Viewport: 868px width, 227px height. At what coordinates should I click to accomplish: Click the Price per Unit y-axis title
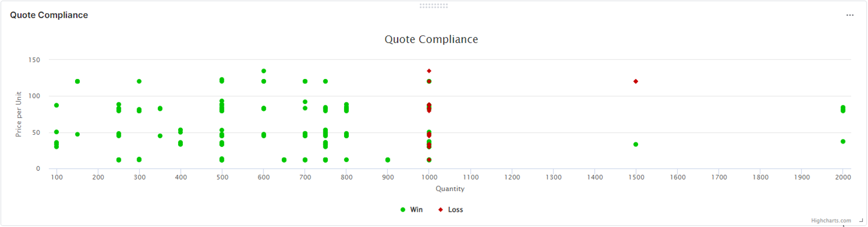point(19,114)
